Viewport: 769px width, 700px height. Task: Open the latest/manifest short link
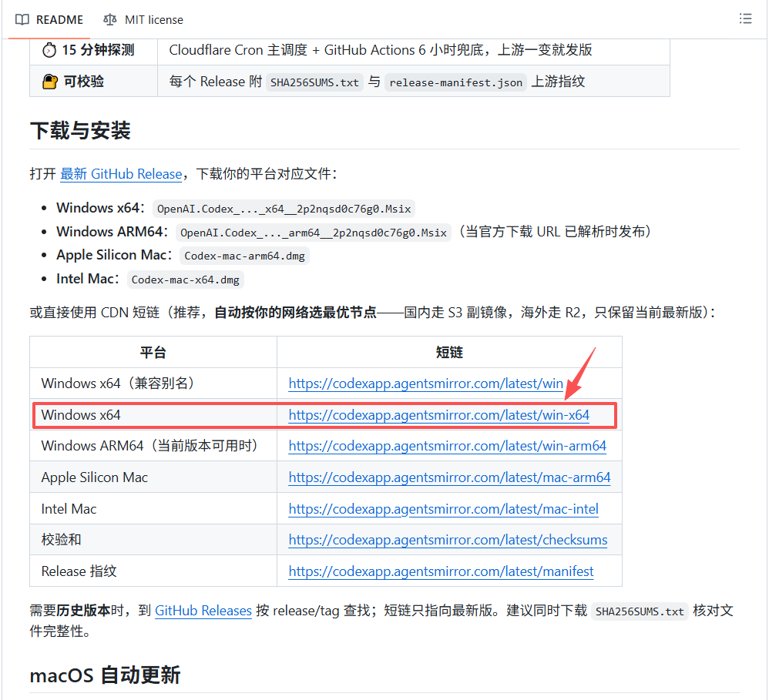441,571
